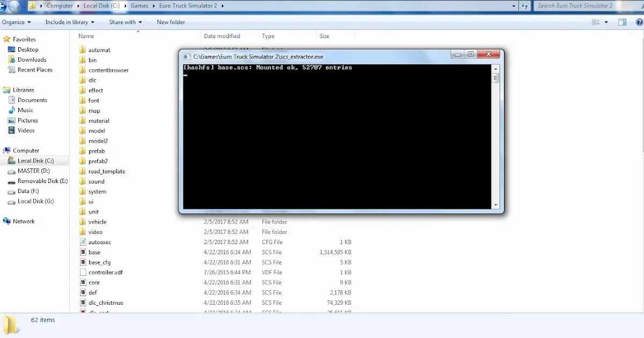Open the automat folder icon
Screen dimensions: 644x338
[83, 50]
